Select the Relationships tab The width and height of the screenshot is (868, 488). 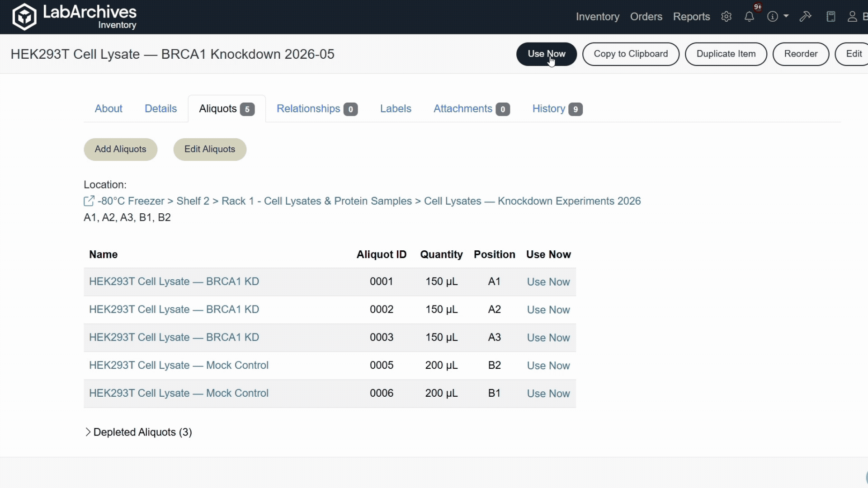pos(317,109)
